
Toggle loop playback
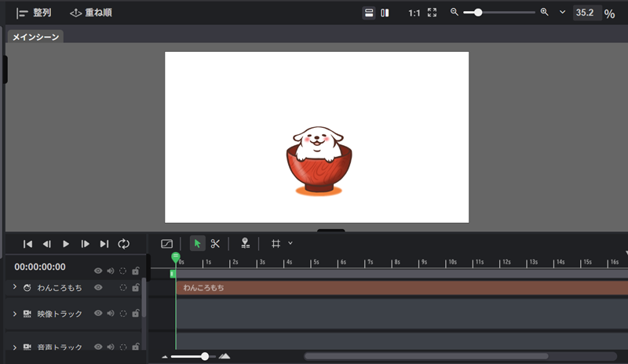click(x=123, y=244)
